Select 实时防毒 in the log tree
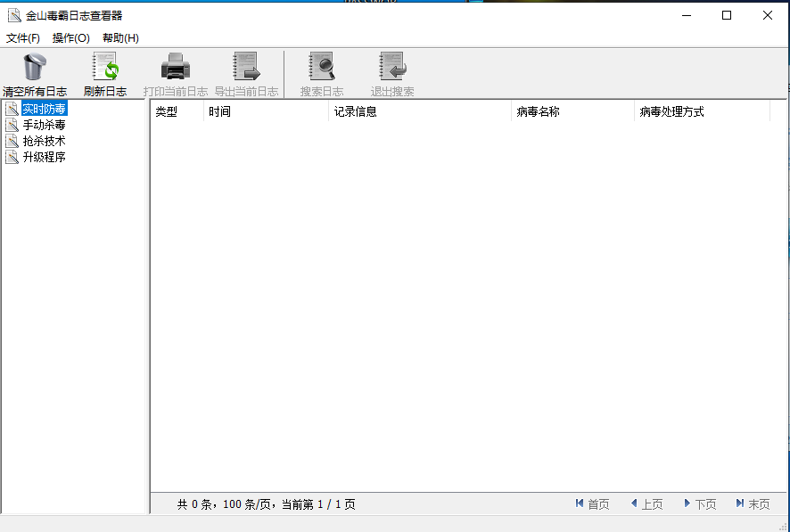The width and height of the screenshot is (790, 532). click(44, 109)
